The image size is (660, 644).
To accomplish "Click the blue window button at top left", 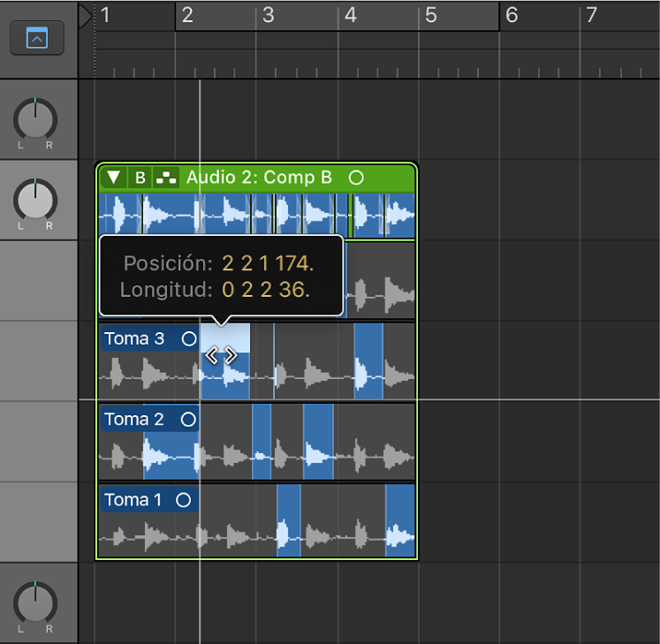I will pos(36,38).
